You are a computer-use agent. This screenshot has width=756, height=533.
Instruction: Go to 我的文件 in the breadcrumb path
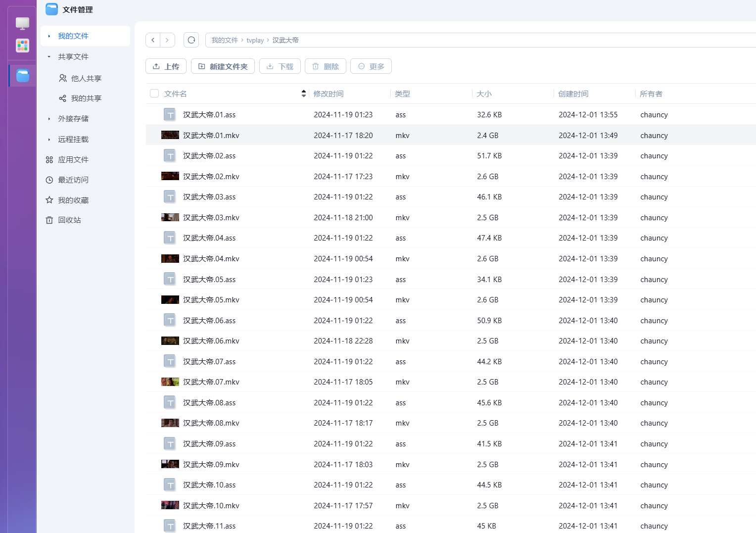(x=225, y=40)
